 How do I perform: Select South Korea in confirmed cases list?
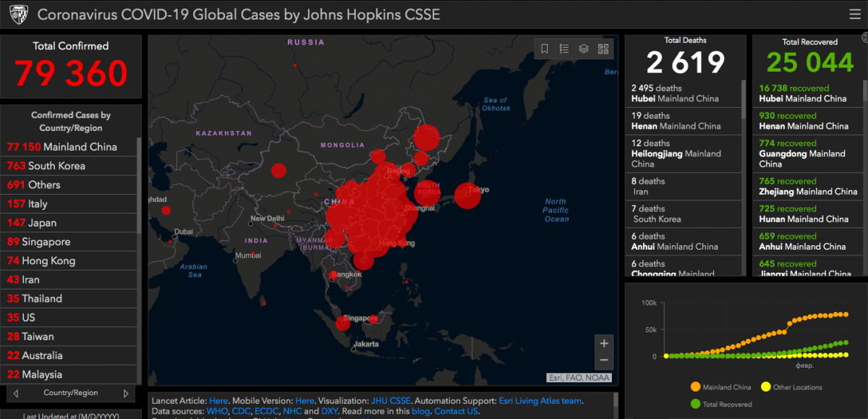(x=69, y=166)
